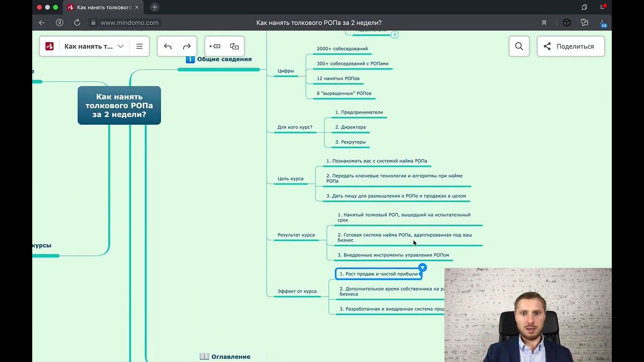Open the translate and feedback toolbar icon

pyautogui.click(x=584, y=23)
